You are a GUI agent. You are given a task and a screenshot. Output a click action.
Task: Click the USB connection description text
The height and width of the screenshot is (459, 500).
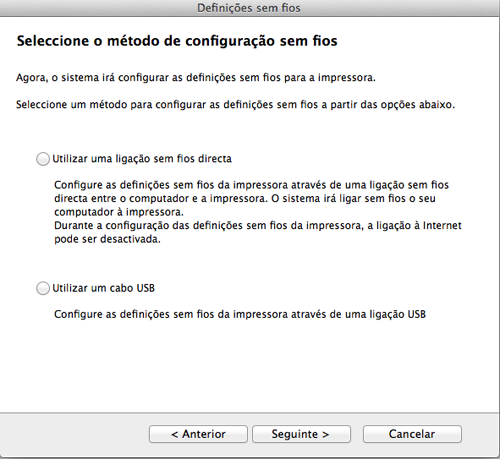[x=240, y=314]
